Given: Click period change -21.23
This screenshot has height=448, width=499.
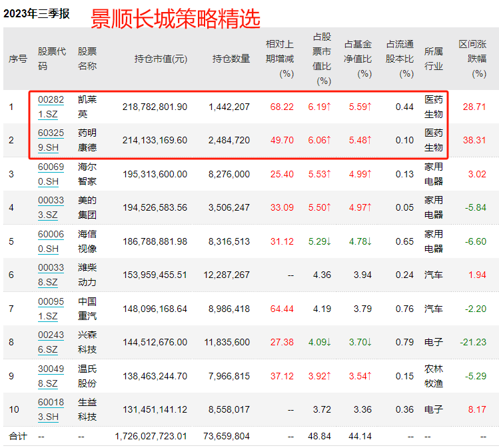Looking at the screenshot, I should 473,342.
